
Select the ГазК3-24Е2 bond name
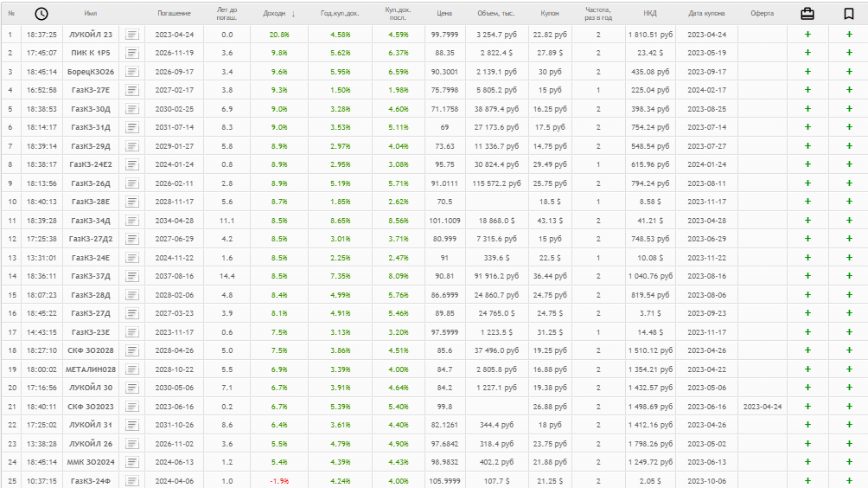point(90,164)
